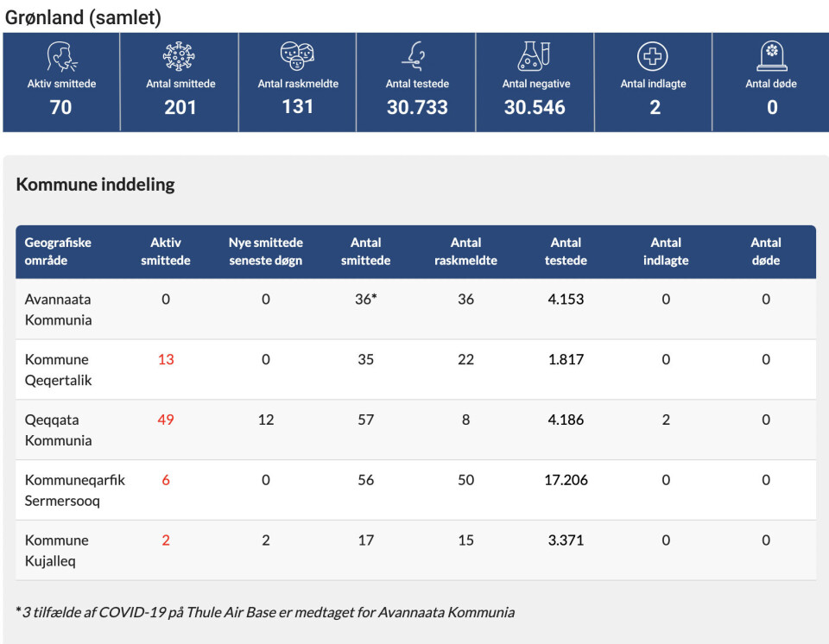
Task: Click the nasal swab icon above Antal testede
Action: [416, 56]
